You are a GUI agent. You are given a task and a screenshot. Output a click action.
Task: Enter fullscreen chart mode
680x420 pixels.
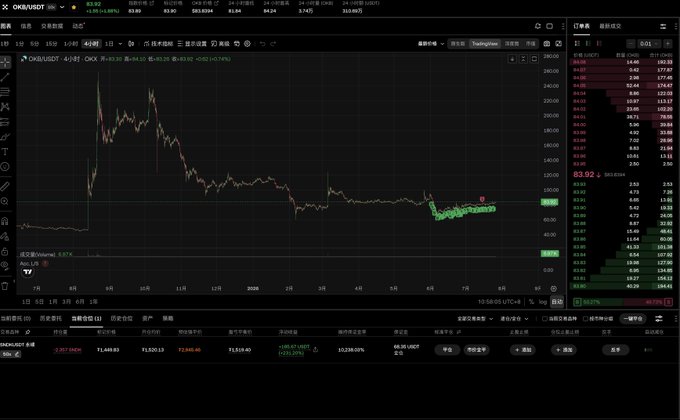(559, 44)
